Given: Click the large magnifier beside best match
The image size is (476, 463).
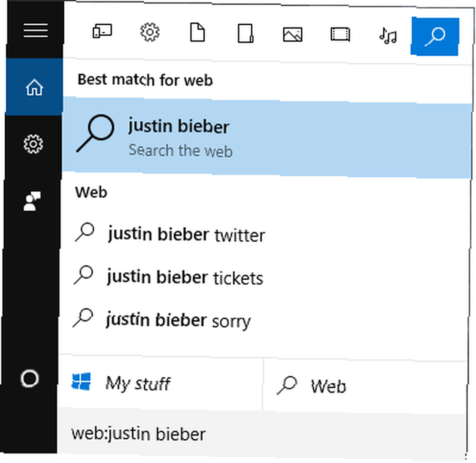Looking at the screenshot, I should (x=95, y=133).
